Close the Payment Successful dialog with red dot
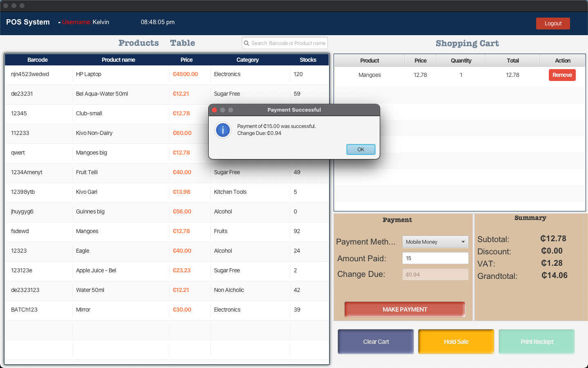588x368 pixels. click(x=214, y=110)
